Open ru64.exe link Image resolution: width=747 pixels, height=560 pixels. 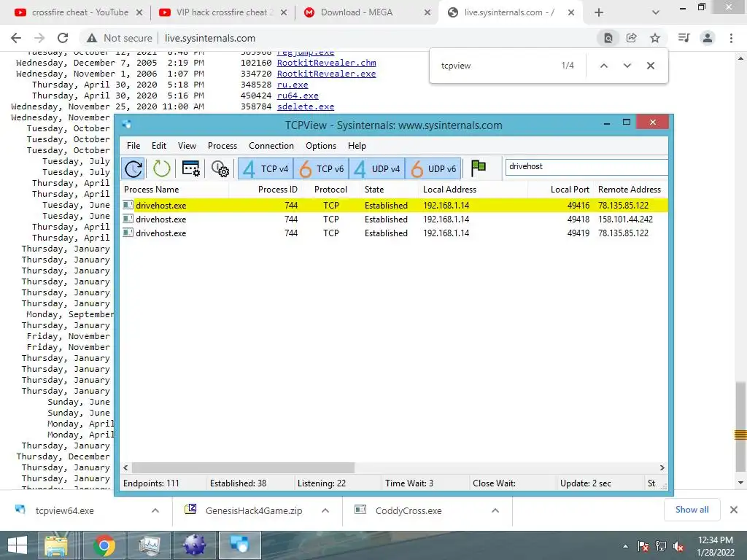click(298, 96)
